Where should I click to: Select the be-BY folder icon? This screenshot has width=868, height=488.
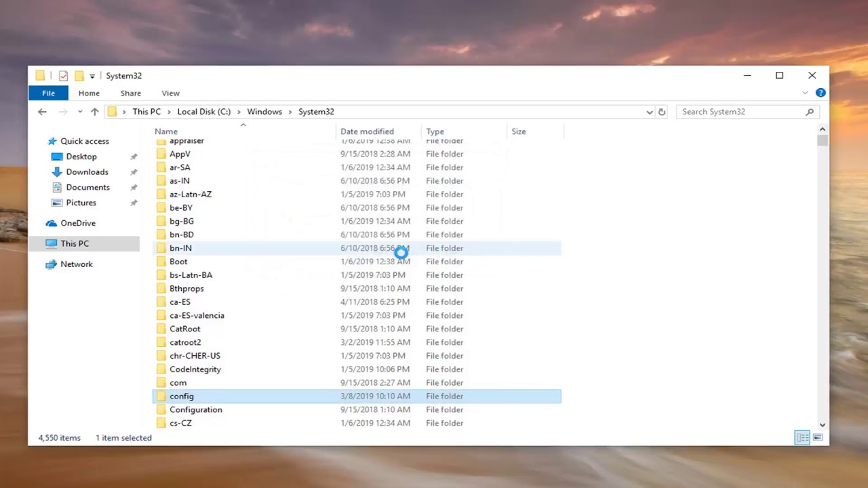(161, 208)
